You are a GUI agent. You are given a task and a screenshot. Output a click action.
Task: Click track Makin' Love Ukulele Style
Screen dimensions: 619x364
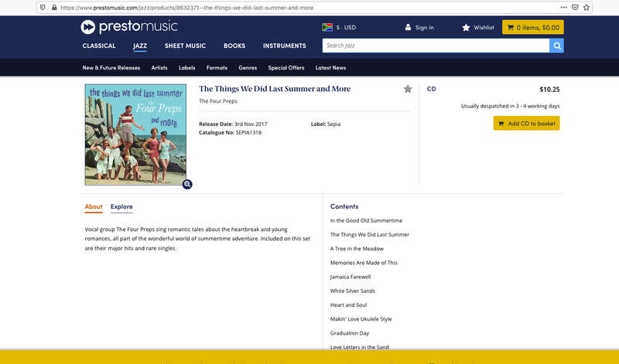pos(361,319)
